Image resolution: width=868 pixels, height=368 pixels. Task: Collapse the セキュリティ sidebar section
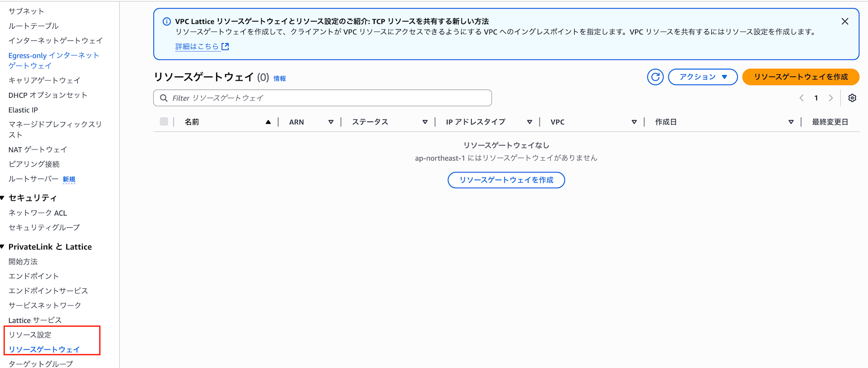(3, 198)
